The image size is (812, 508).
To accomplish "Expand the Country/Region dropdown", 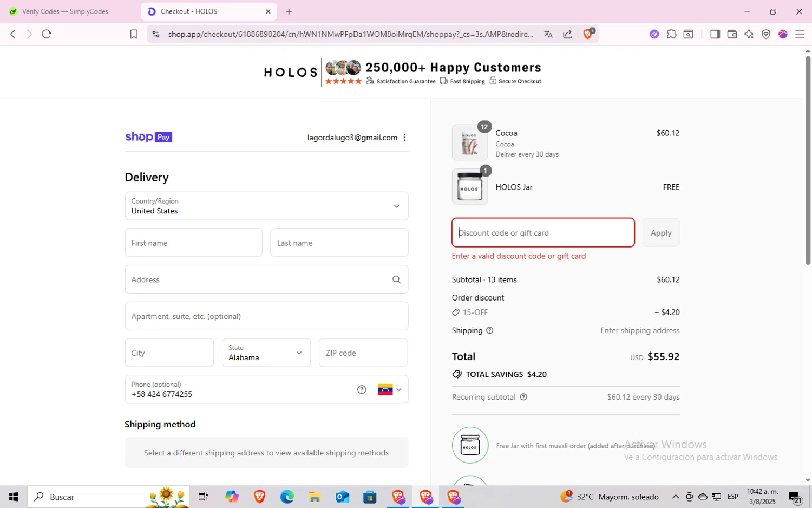I will (x=266, y=206).
